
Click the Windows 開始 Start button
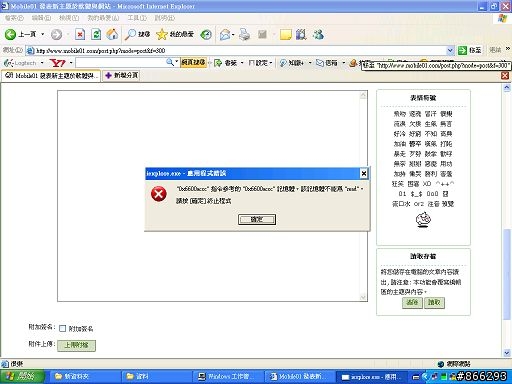[22, 377]
